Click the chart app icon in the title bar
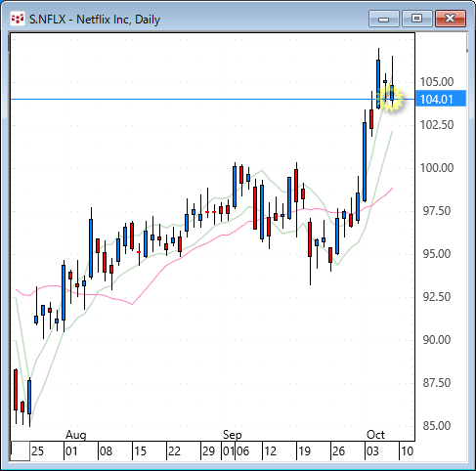Image resolution: width=476 pixels, height=471 pixels. point(18,19)
